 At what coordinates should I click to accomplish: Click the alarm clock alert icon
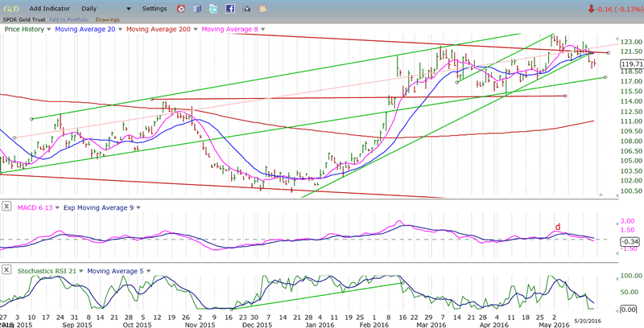pos(180,9)
